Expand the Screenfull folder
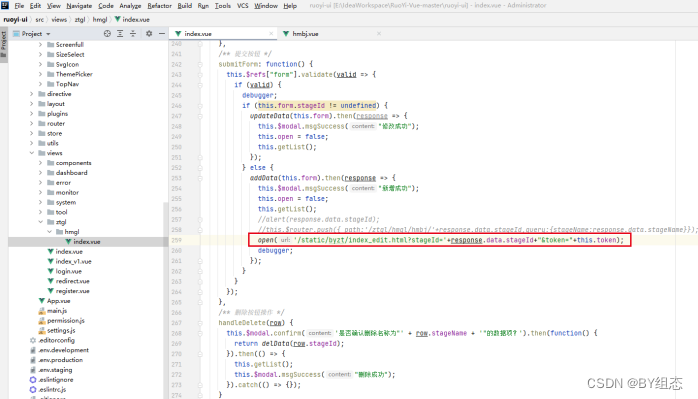698x399 pixels. pos(40,45)
